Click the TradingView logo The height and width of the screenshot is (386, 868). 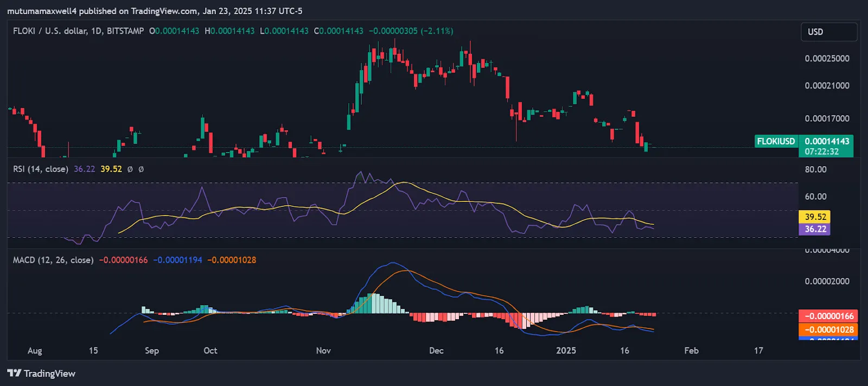(41, 374)
